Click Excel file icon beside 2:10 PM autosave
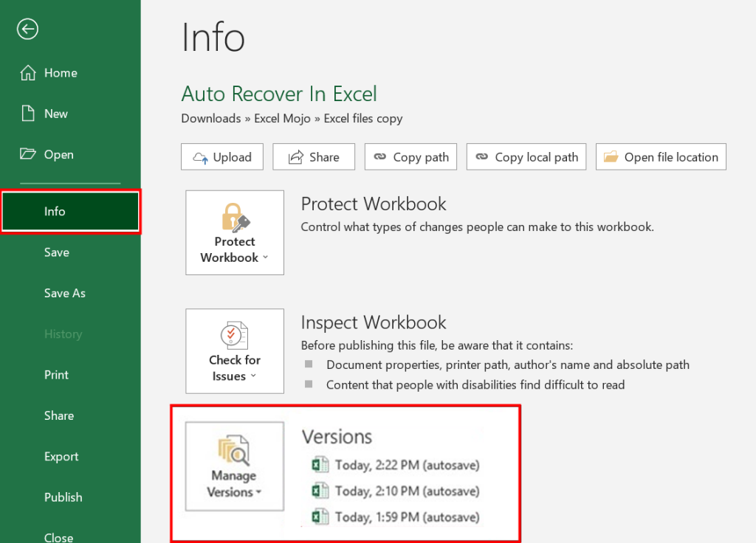 coord(320,491)
